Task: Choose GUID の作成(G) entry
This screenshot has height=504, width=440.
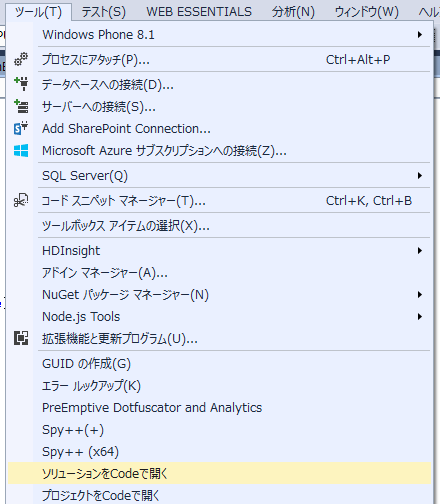Action: [219, 364]
